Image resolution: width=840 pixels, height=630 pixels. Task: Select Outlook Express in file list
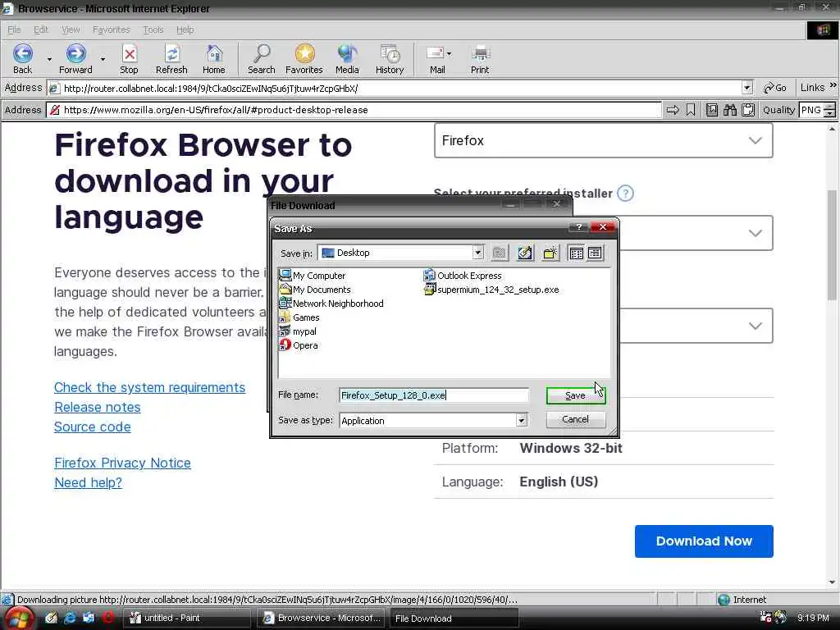pyautogui.click(x=463, y=276)
